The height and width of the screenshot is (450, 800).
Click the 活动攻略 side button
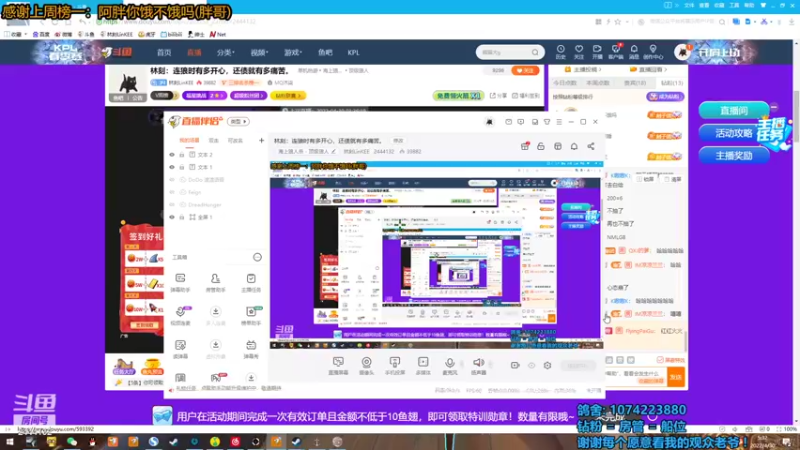pos(734,133)
